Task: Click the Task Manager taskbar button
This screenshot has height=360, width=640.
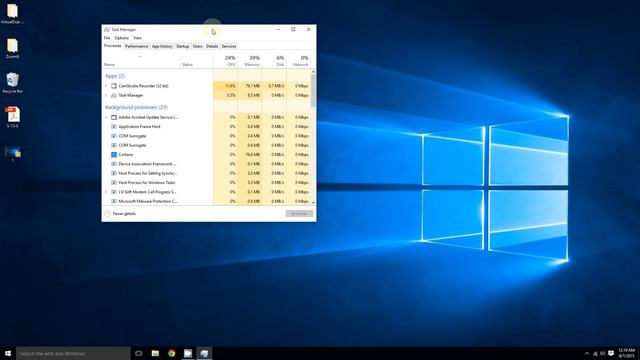Action: click(204, 353)
